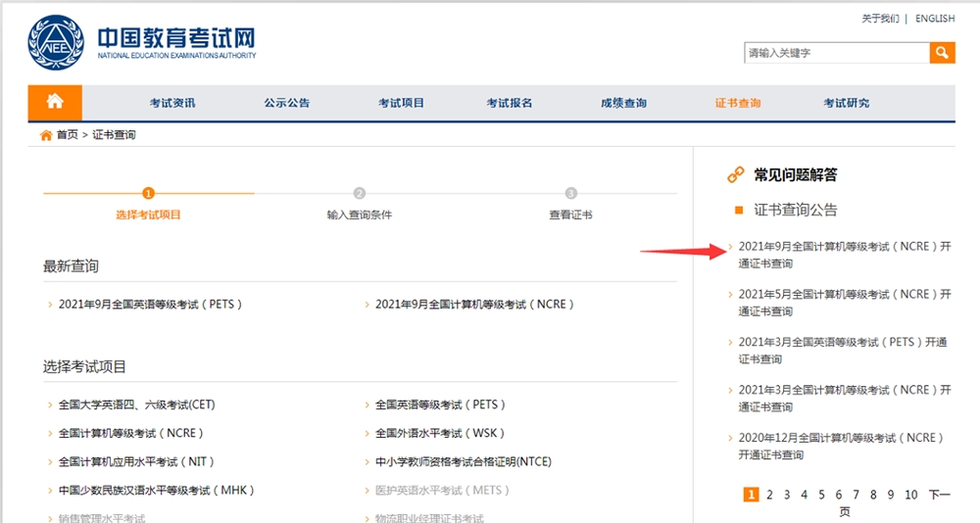Select step 2 输入查询条件 circle

[x=360, y=193]
